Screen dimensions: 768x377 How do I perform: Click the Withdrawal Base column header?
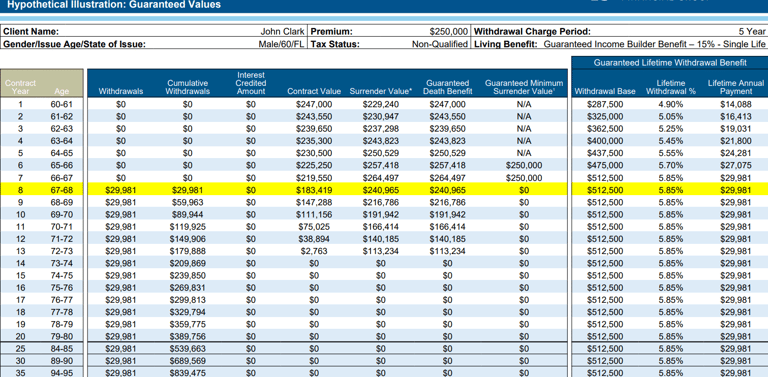pos(605,92)
